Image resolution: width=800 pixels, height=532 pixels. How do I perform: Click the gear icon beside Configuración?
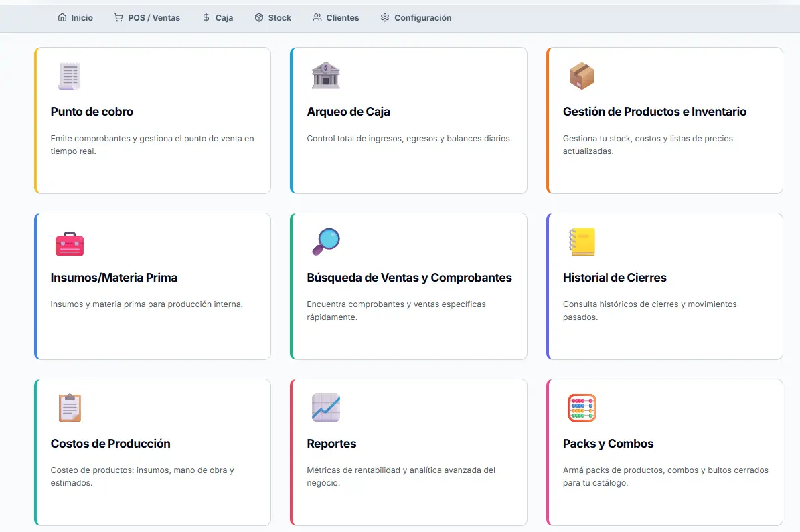coord(385,17)
